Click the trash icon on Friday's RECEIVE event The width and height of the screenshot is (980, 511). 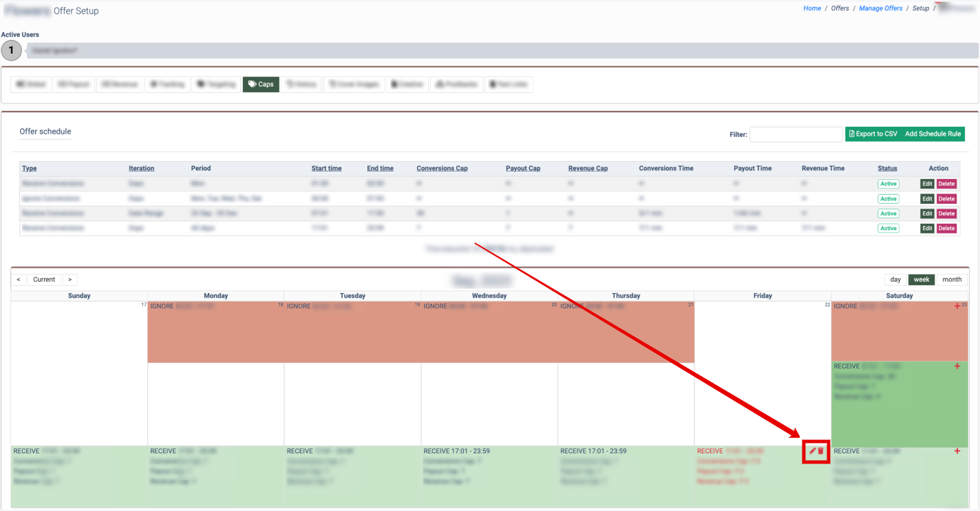click(x=821, y=451)
